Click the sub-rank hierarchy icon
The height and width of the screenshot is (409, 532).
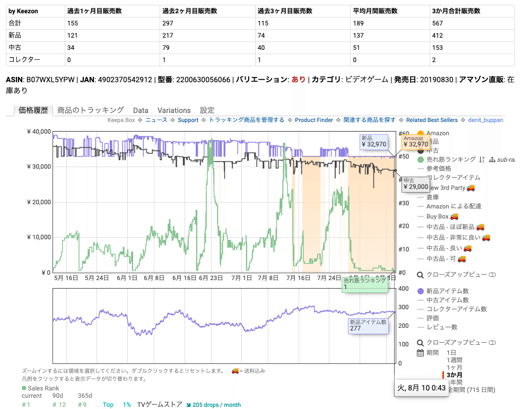click(x=493, y=160)
